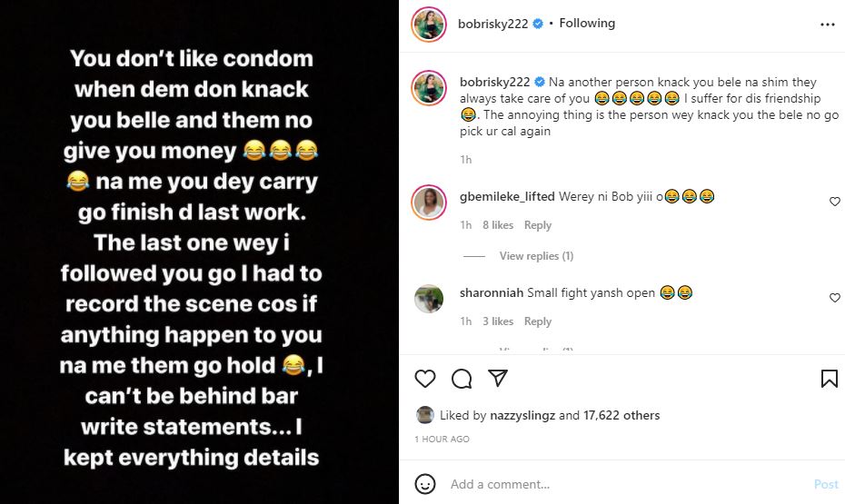Click the Following button in header

[587, 24]
